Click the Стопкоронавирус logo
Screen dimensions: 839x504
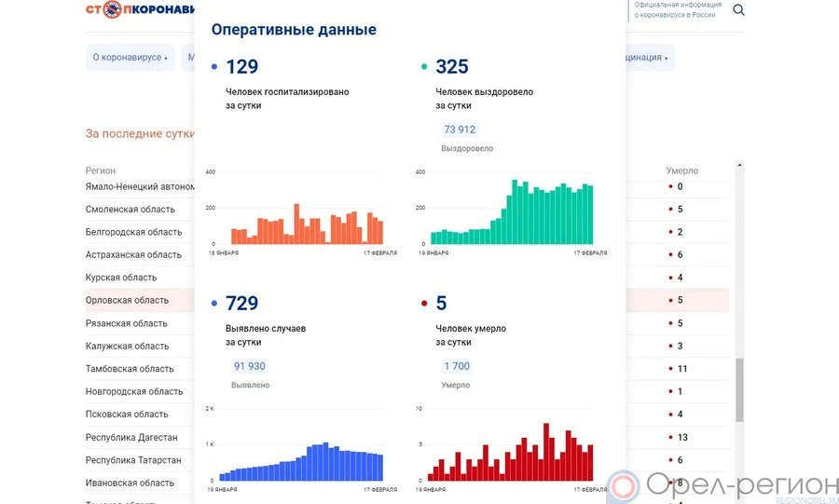coord(140,10)
